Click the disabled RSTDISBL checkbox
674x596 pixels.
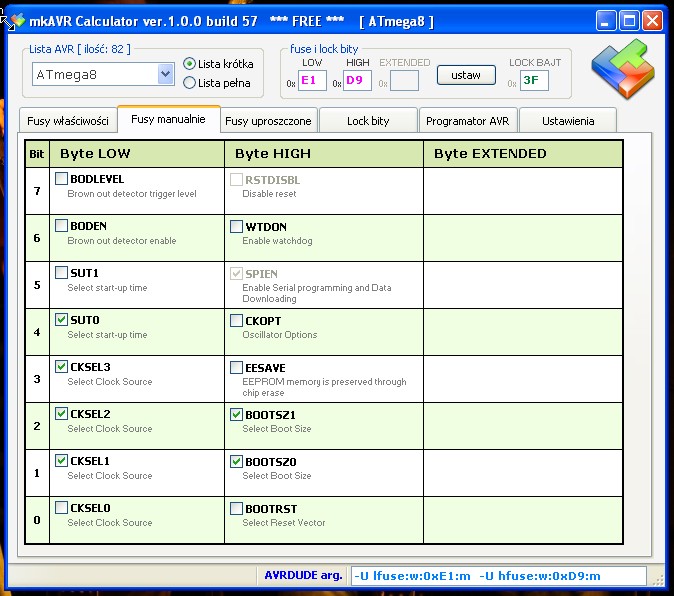click(236, 180)
